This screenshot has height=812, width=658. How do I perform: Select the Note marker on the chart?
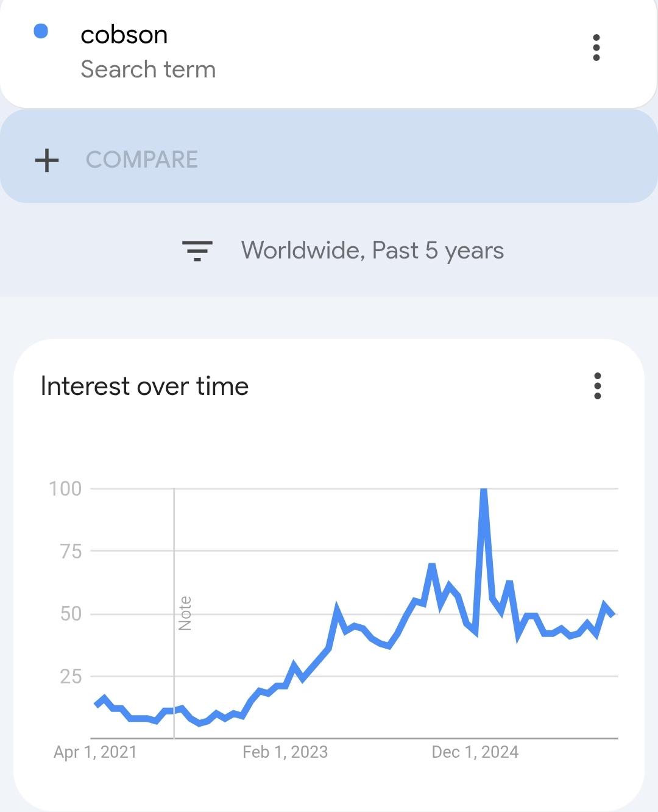point(185,613)
